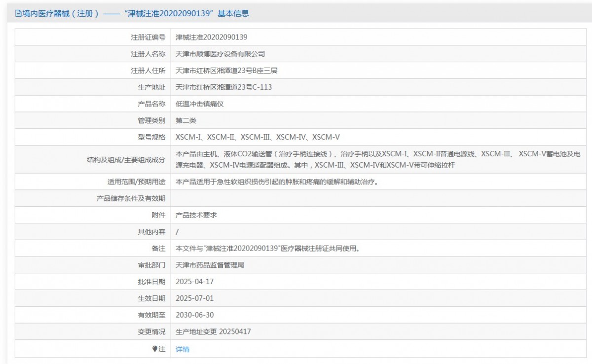Screen dimensions: 592x364
Task: Click the 注册证编号 label cell
Action: point(93,37)
